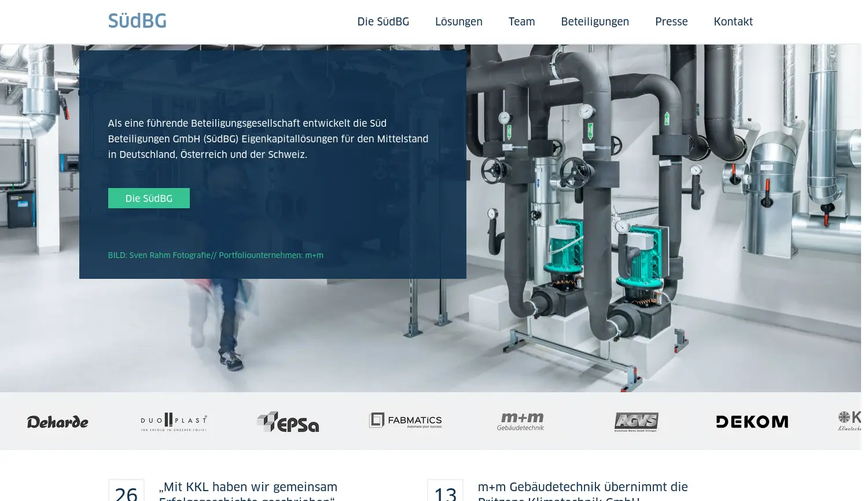
Task: Click the SüdBG logo in the header
Action: (x=137, y=21)
